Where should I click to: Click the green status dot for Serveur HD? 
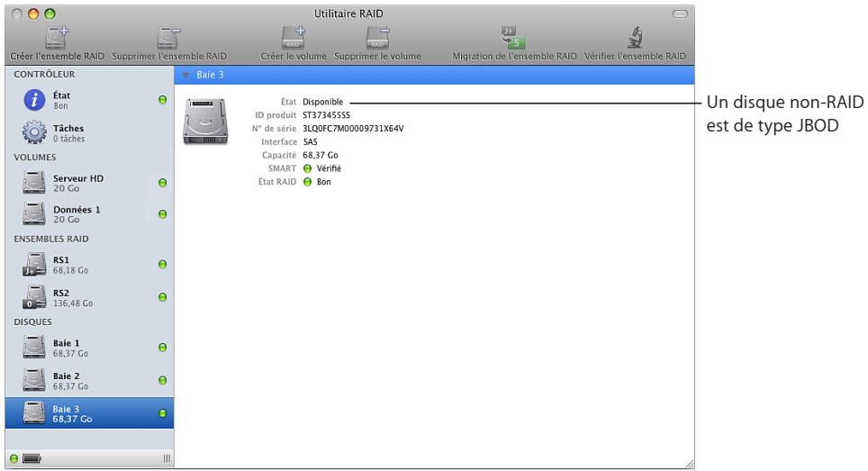(x=163, y=183)
